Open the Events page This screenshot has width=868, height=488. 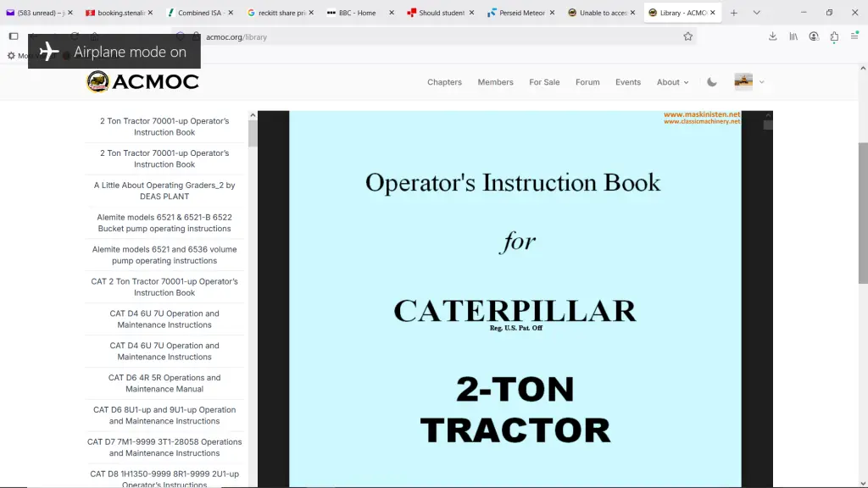pyautogui.click(x=628, y=82)
